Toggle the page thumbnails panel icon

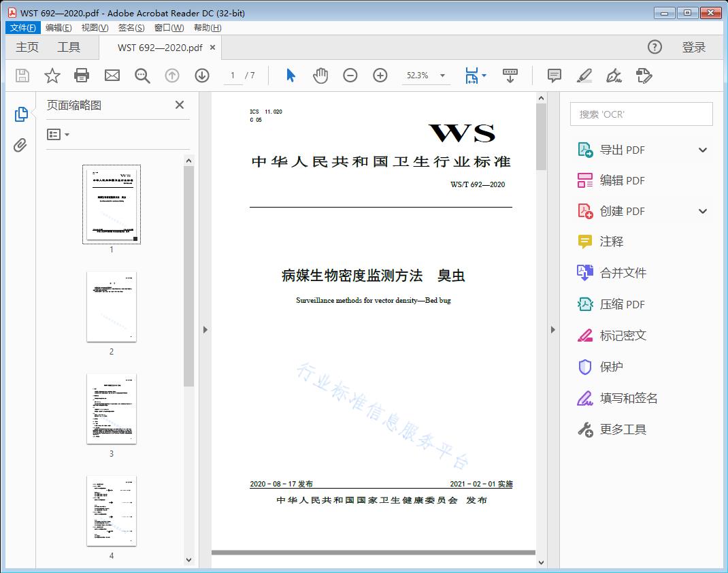tap(21, 114)
